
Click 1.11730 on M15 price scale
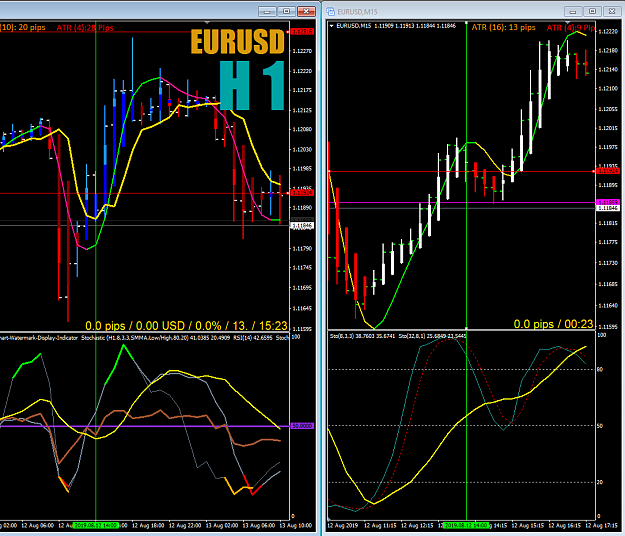tap(608, 263)
